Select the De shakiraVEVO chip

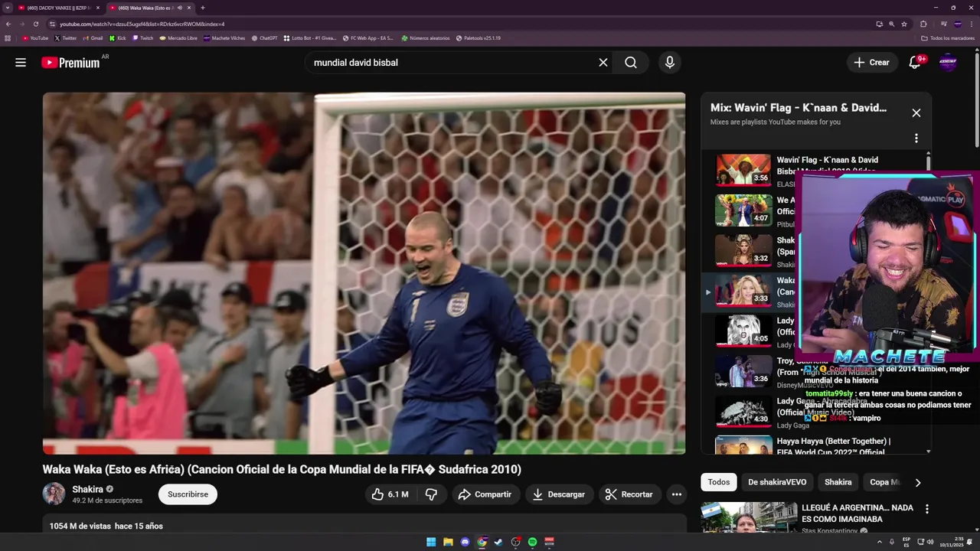coord(777,482)
